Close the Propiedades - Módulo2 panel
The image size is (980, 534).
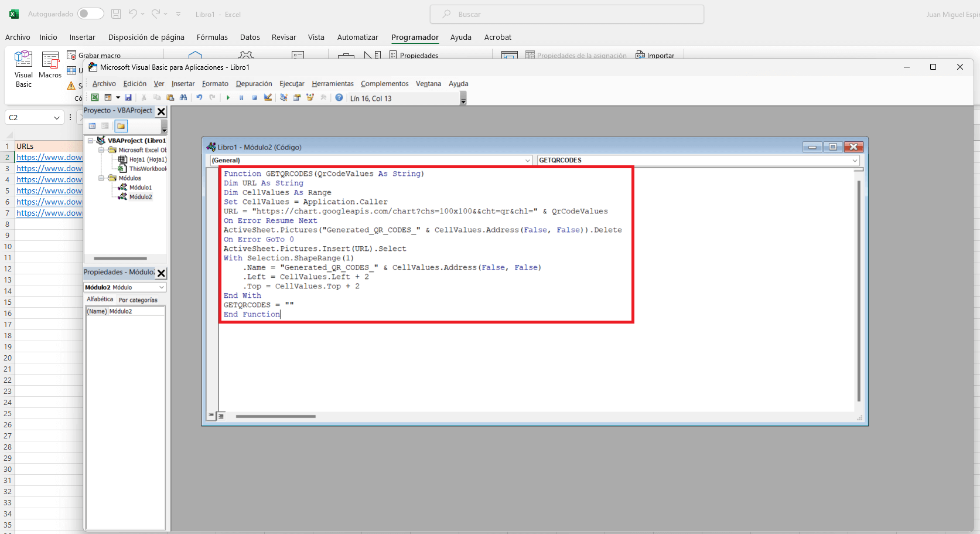pos(161,273)
